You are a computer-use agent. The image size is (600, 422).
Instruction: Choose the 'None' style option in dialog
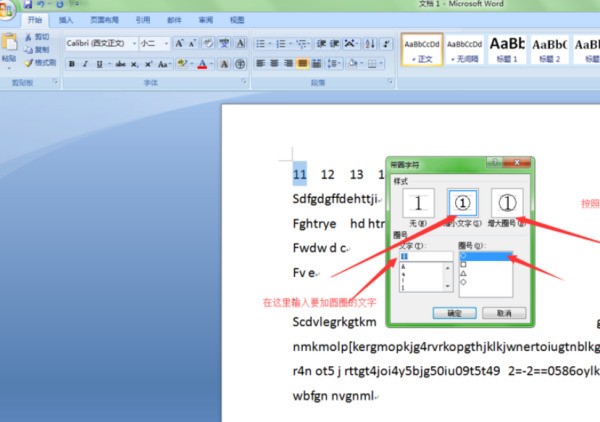coord(417,203)
